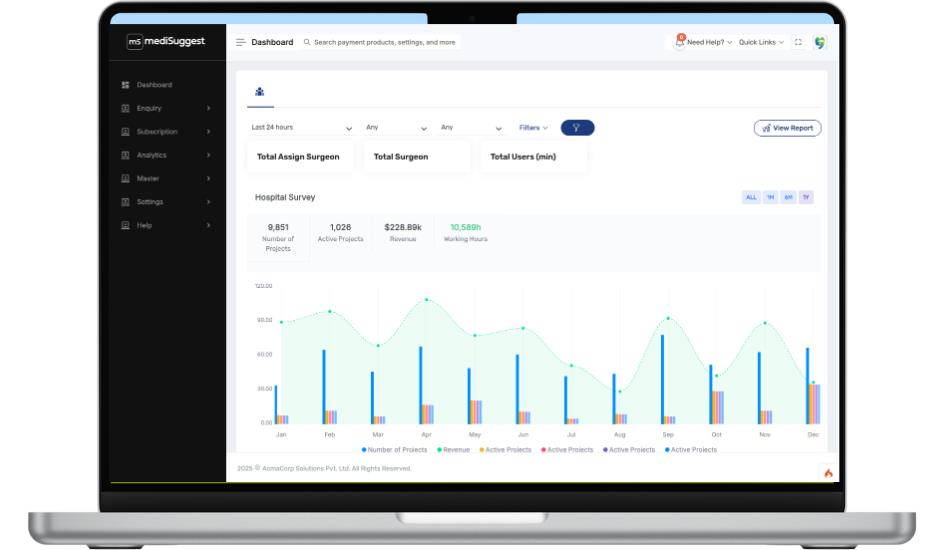944x550 pixels.
Task: Click the hamburger menu icon beside Dashboard
Action: click(x=241, y=42)
